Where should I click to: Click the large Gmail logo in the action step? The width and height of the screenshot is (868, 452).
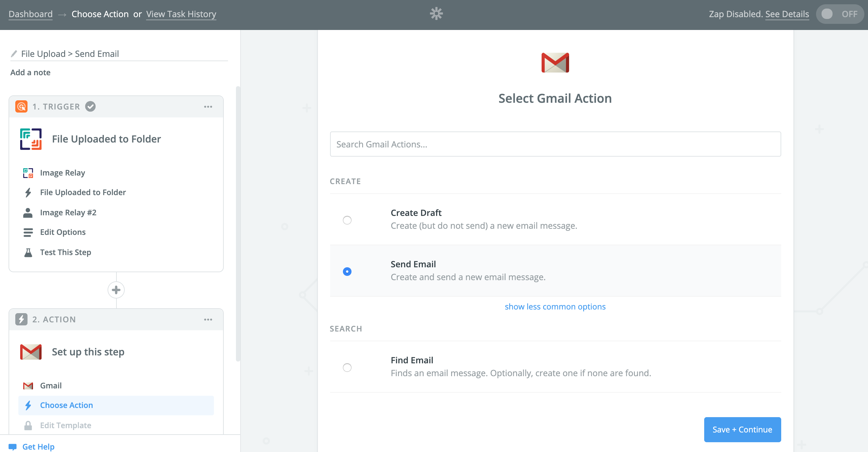point(31,352)
